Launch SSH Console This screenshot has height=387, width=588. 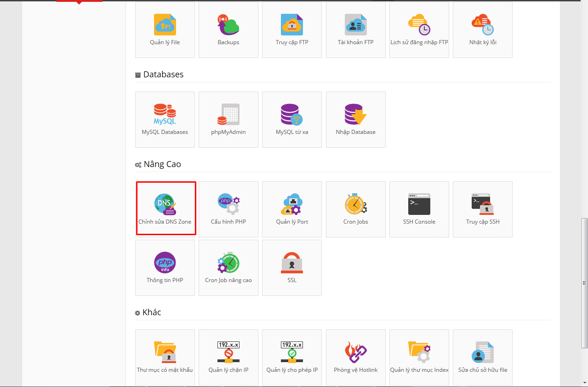(419, 209)
